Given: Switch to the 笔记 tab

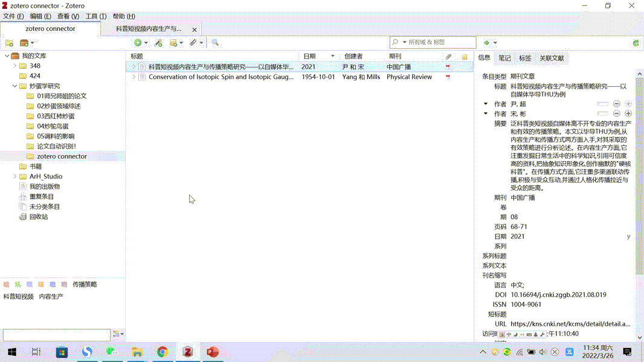Looking at the screenshot, I should [x=504, y=58].
